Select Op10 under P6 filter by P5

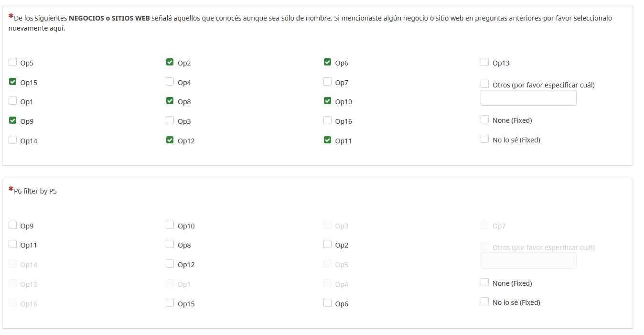[x=170, y=225]
